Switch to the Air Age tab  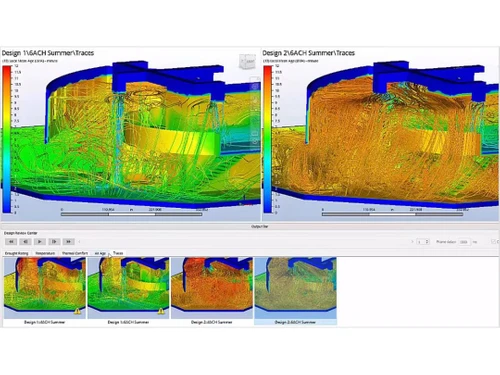click(x=100, y=253)
